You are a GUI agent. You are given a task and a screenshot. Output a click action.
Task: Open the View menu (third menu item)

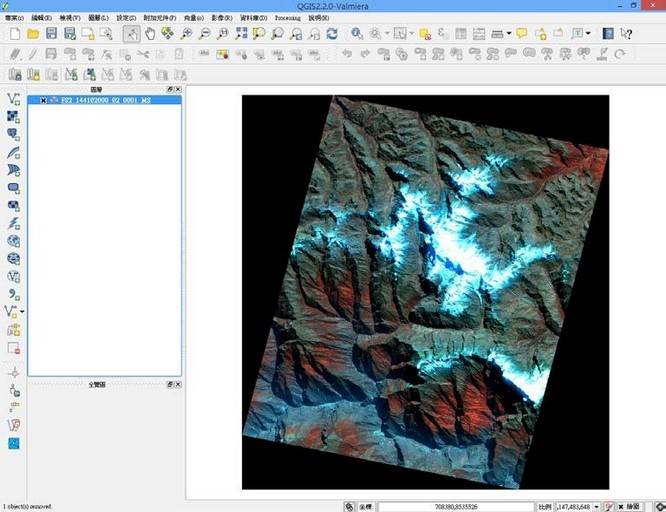click(x=70, y=18)
